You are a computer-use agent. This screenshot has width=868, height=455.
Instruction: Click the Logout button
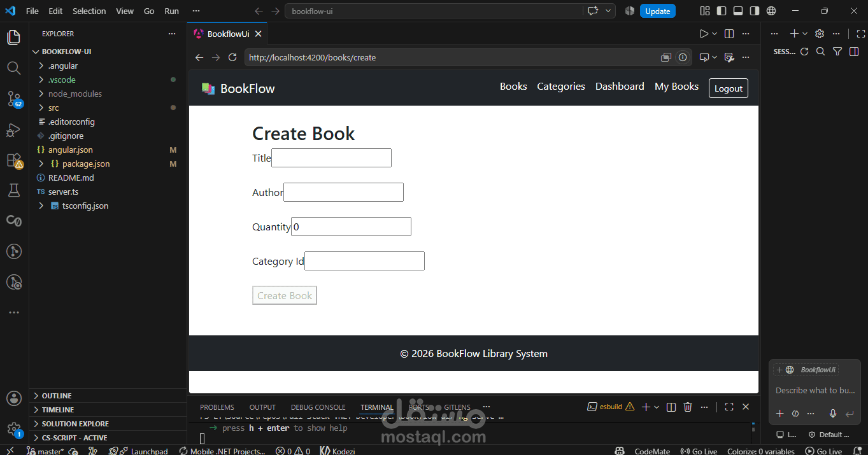click(729, 88)
